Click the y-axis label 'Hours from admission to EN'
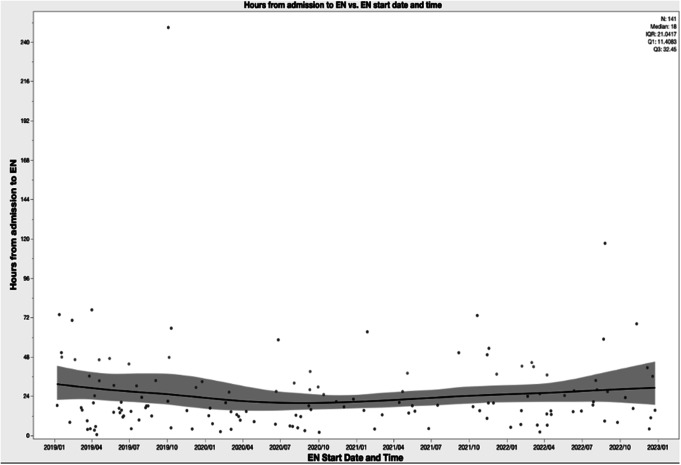Screen dimensions: 681x465 (13, 228)
